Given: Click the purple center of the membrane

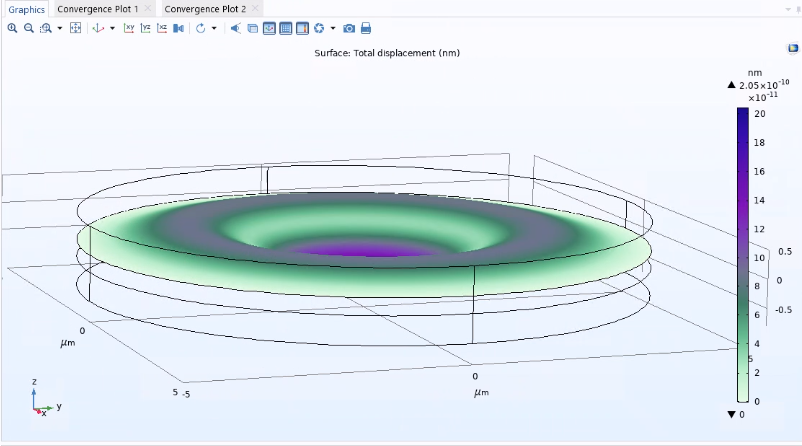Looking at the screenshot, I should (x=364, y=250).
